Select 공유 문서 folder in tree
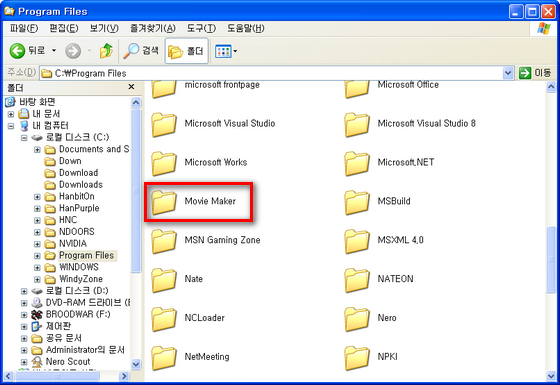The width and height of the screenshot is (560, 385). click(64, 338)
